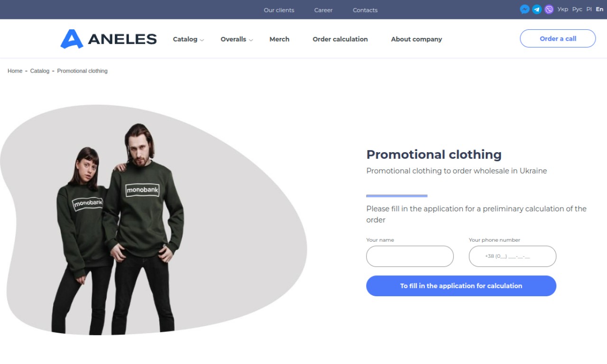607x364 pixels.
Task: Switch language to Pl
Action: (x=589, y=9)
